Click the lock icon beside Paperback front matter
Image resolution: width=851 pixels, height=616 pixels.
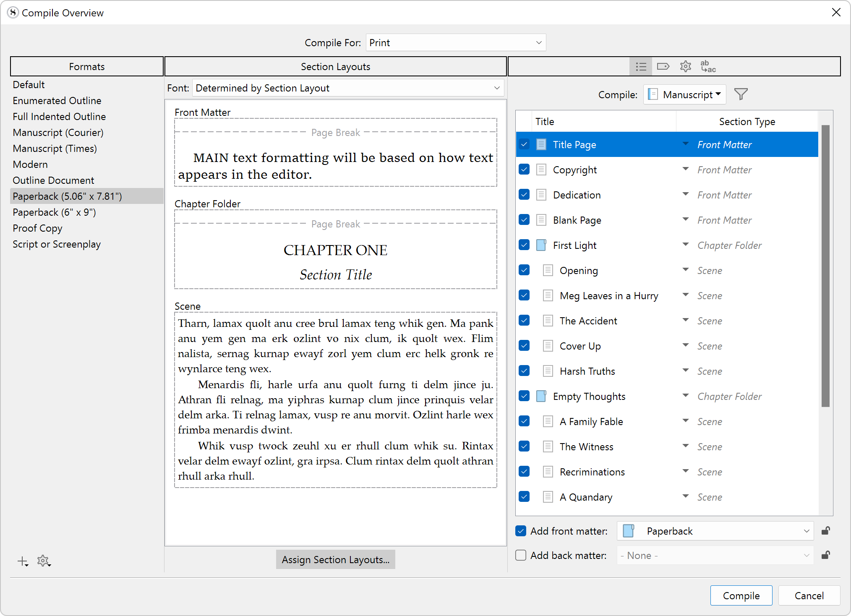[x=825, y=530]
